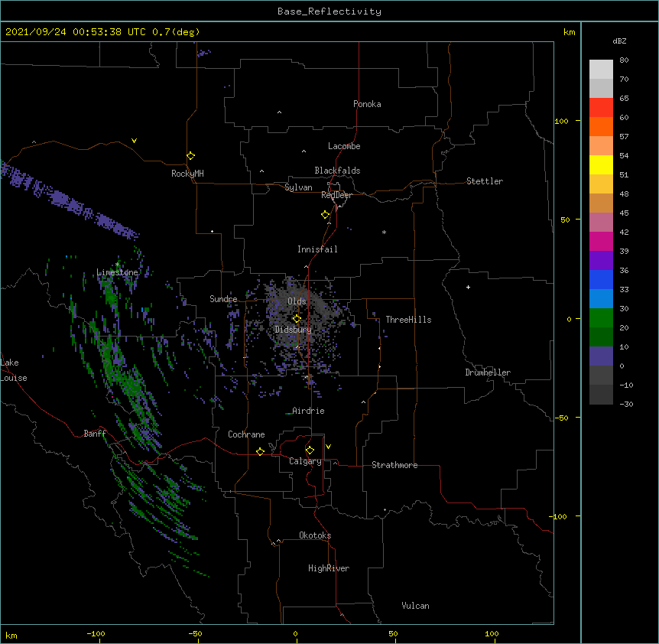
Task: Click the yellow diamond marker south of RedDeer
Action: coord(325,215)
